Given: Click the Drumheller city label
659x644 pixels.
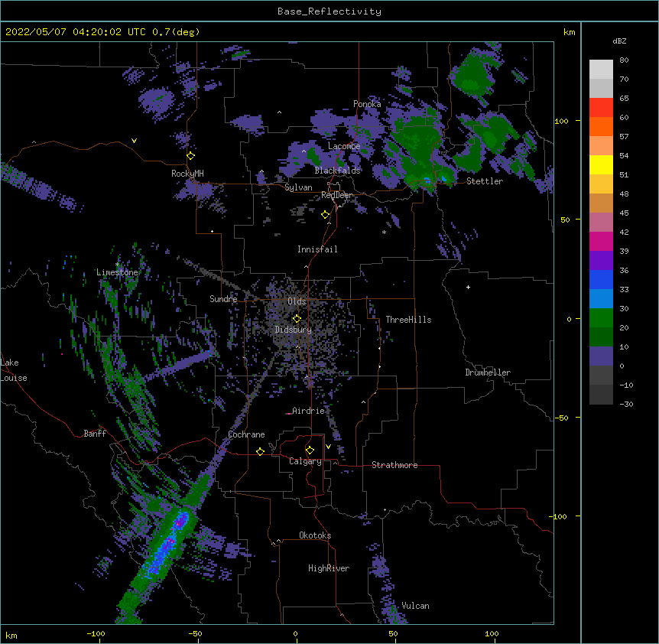Looking at the screenshot, I should [x=488, y=372].
